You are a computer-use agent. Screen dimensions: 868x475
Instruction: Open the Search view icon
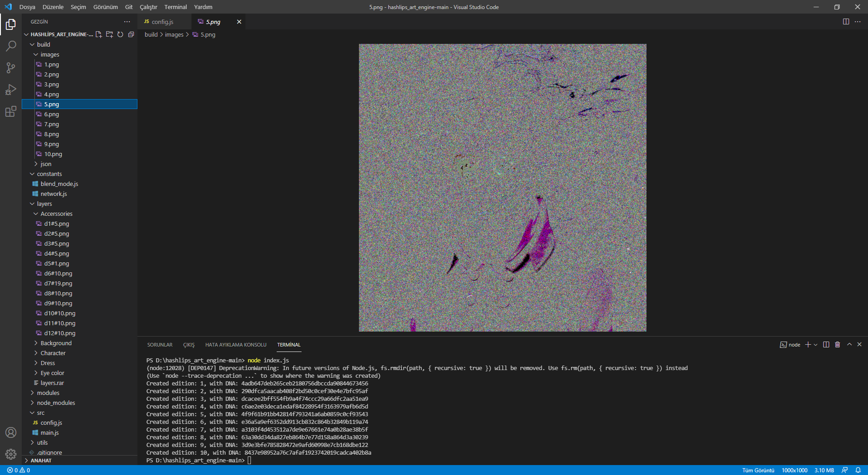click(11, 46)
